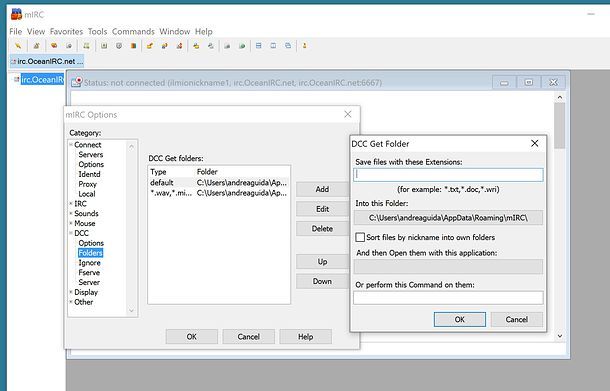Click the Tile Horizontal windows toolbar icon
The width and height of the screenshot is (610, 391).
point(259,46)
